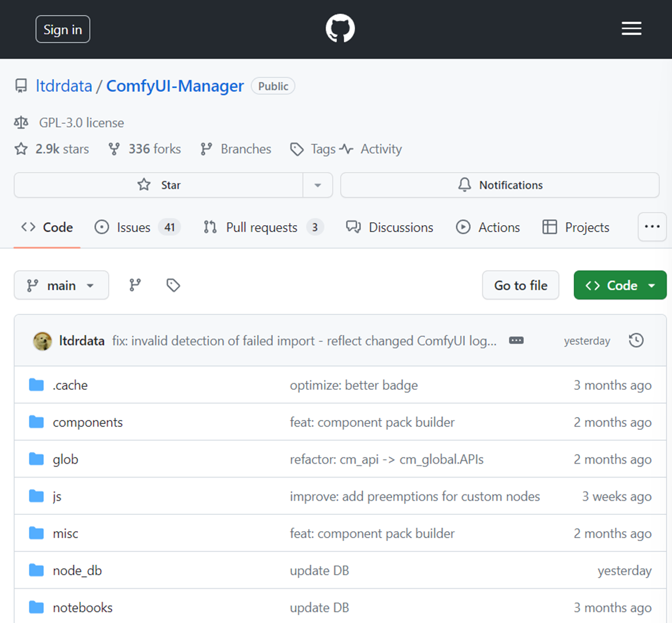Switch to the Code tab
This screenshot has width=672, height=623.
(47, 227)
